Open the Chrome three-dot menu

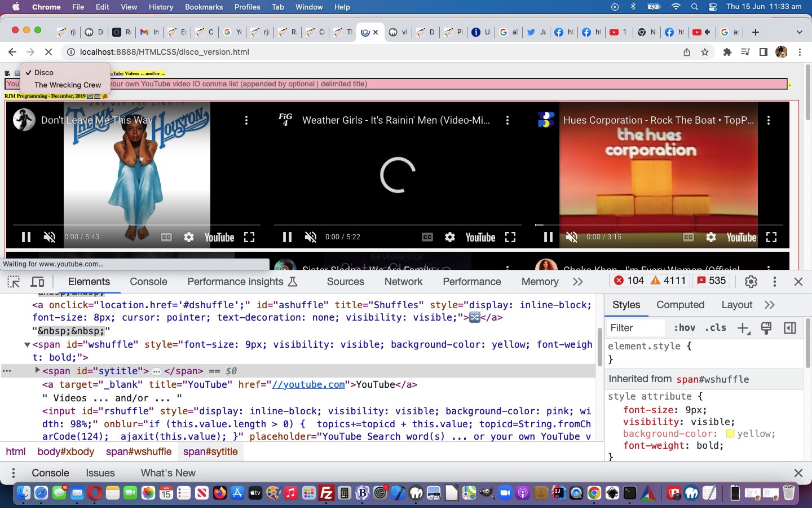(x=800, y=52)
